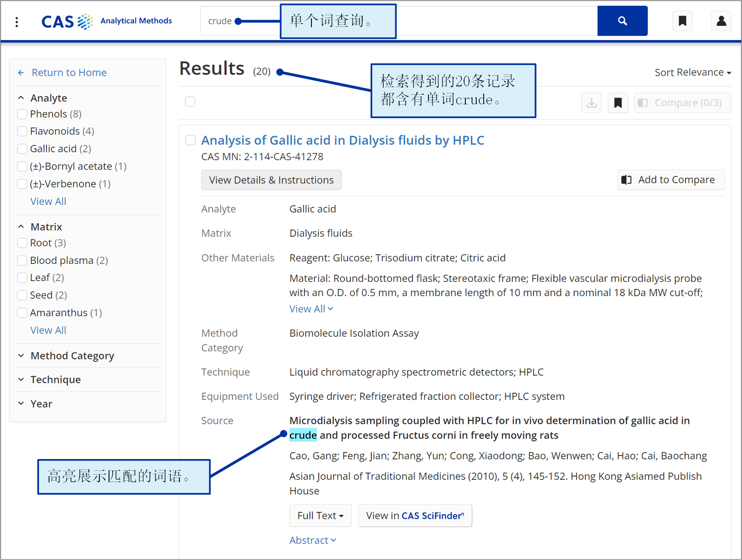Click Add to Compare button
The width and height of the screenshot is (742, 560).
(x=671, y=180)
